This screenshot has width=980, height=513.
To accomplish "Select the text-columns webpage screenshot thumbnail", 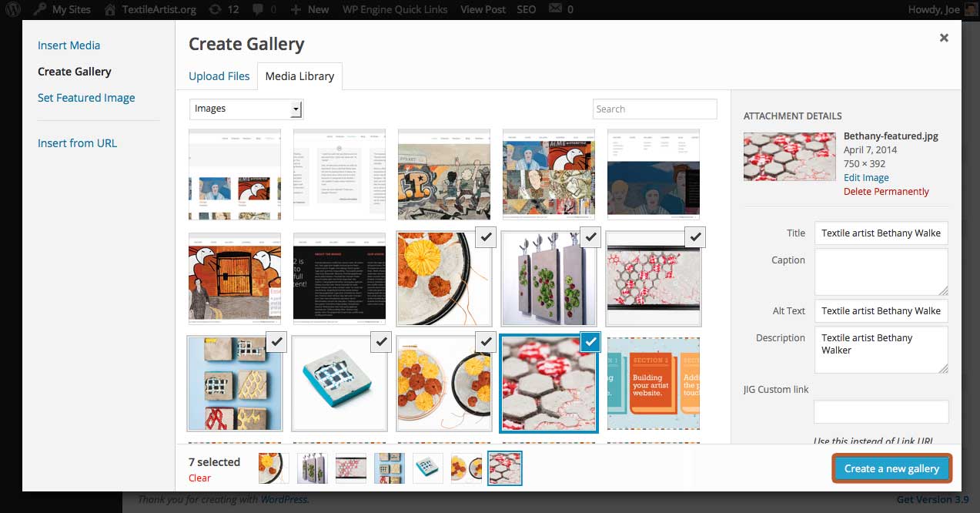I will coord(339,174).
